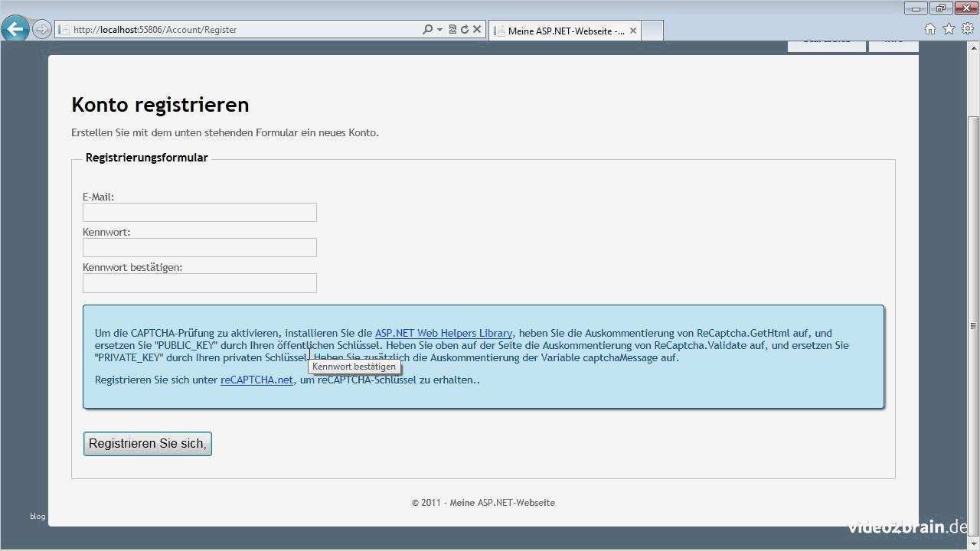The height and width of the screenshot is (551, 980).
Task: Click the search magnifier in address bar
Action: (427, 30)
